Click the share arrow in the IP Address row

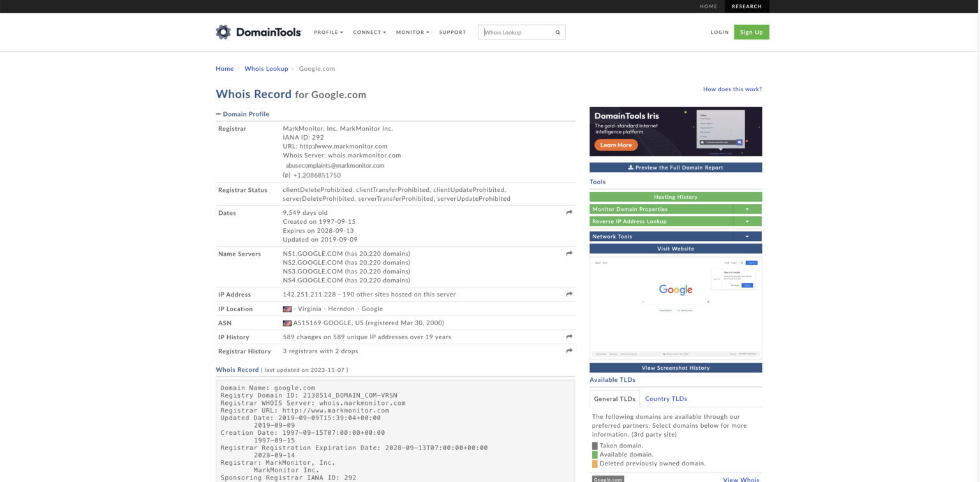(x=569, y=295)
